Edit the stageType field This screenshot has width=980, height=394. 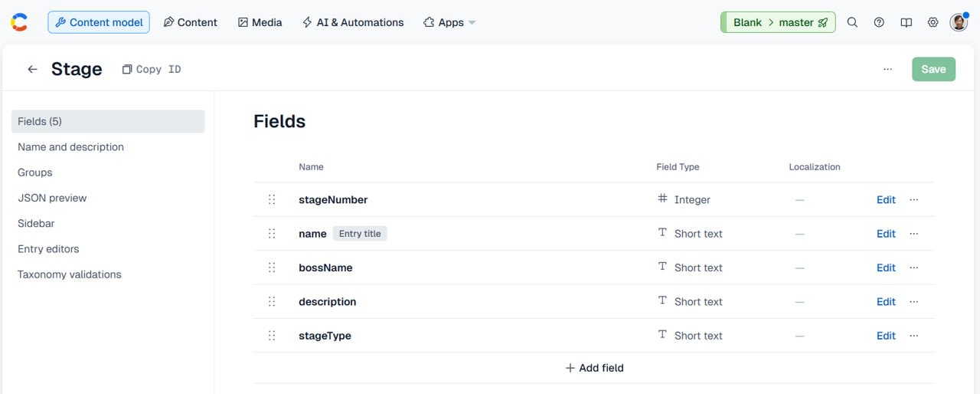(886, 336)
